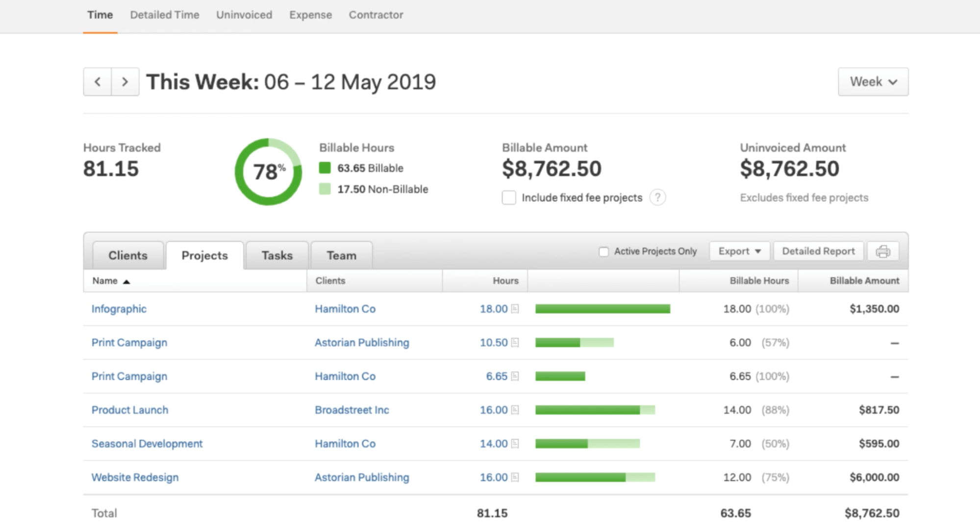980x527 pixels.
Task: Click the dark green Billable legend swatch
Action: coord(325,168)
